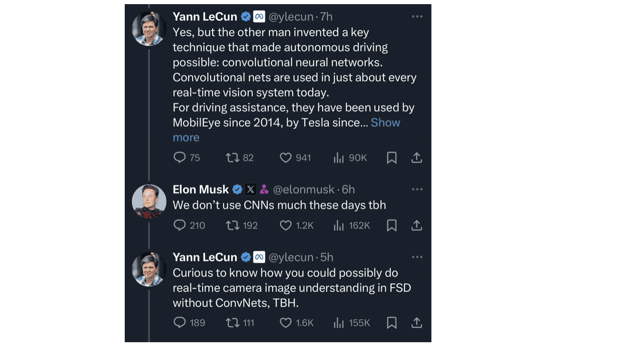Share LeCun's first tweet via share icon

416,157
